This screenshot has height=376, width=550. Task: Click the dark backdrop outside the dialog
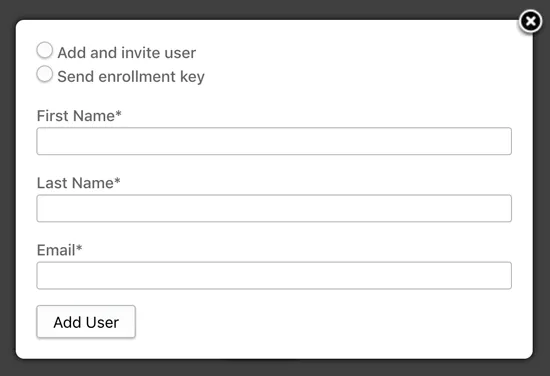(x=275, y=368)
